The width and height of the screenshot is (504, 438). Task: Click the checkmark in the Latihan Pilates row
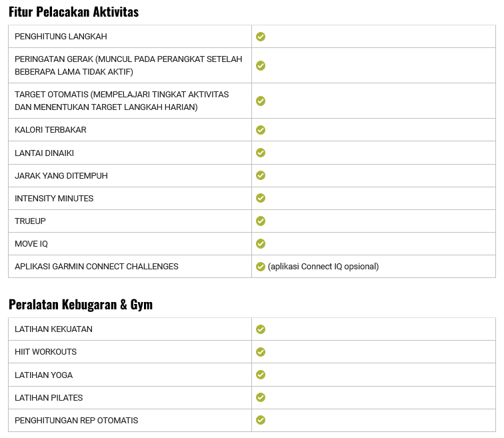261,397
